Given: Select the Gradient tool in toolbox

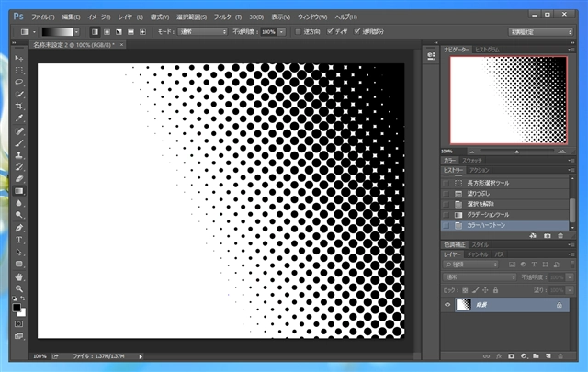Looking at the screenshot, I should 18,191.
